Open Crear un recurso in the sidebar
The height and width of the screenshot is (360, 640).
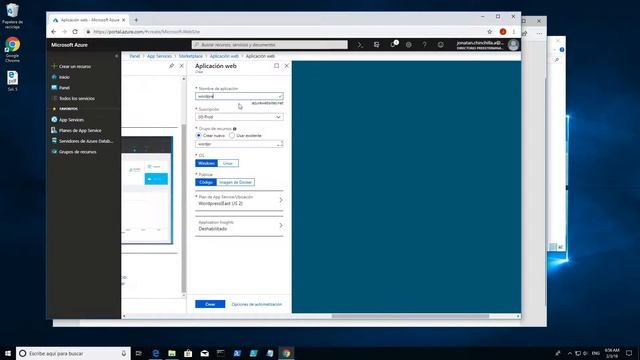point(75,66)
